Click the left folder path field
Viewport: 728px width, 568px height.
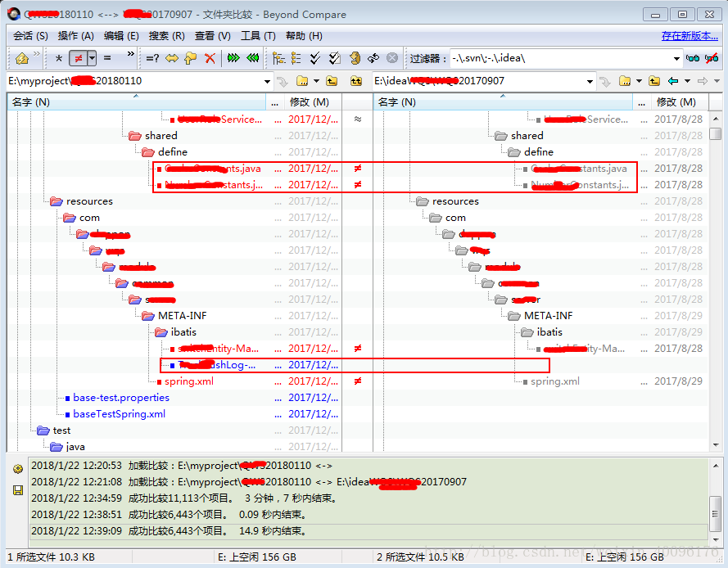pyautogui.click(x=134, y=81)
